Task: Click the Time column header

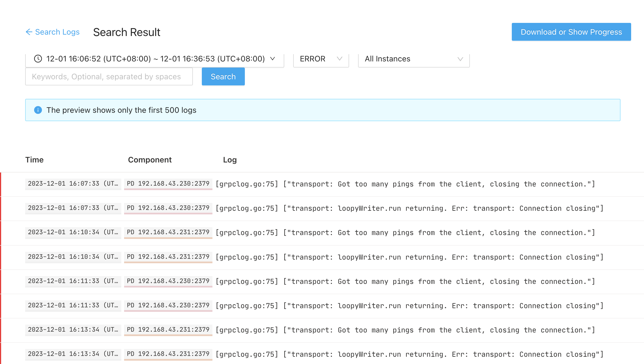Action: tap(34, 160)
